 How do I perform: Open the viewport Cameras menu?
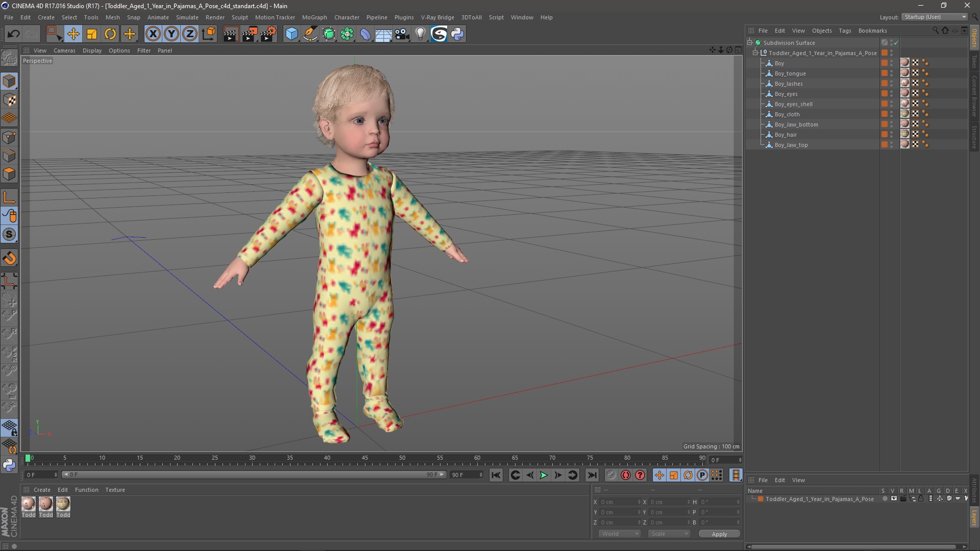pos(64,51)
